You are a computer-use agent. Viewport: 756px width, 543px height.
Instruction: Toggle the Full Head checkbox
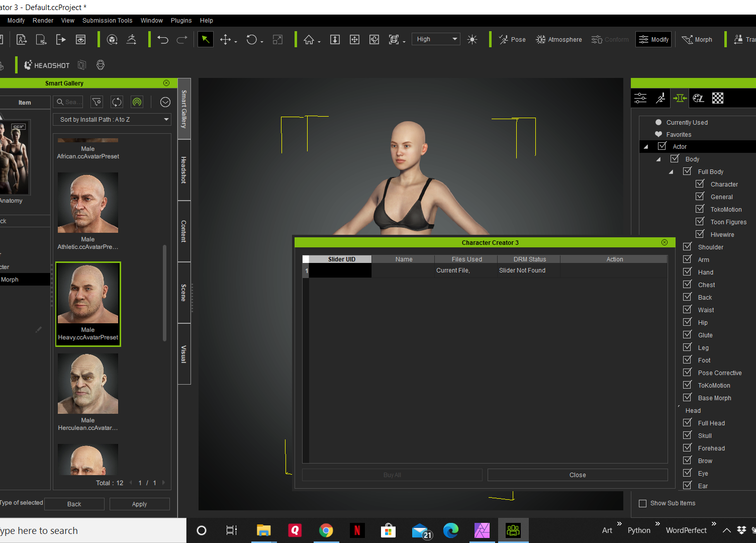pos(687,423)
